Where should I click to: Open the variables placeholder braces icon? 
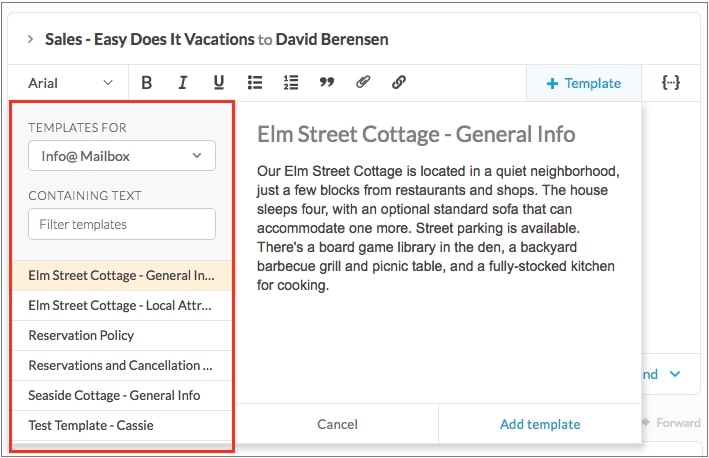point(671,83)
